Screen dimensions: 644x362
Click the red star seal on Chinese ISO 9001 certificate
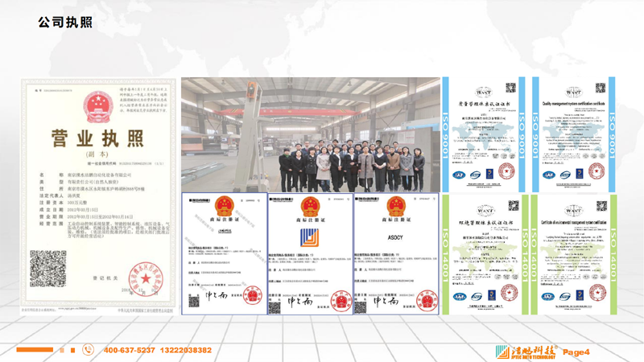506,171
